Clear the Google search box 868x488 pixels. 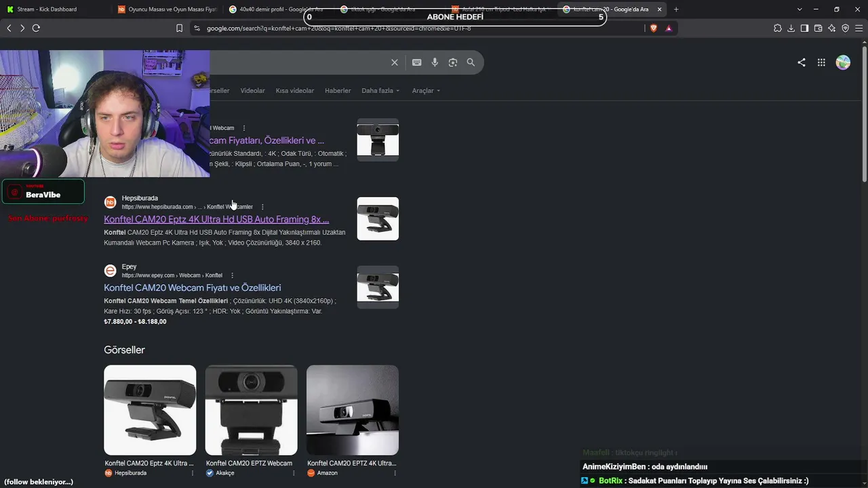(x=395, y=62)
